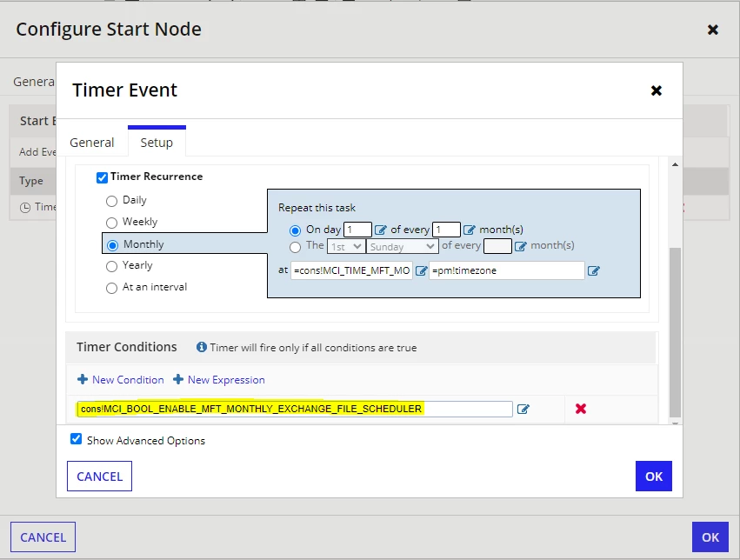
Task: Select the Weekly recurrence option
Action: 111,223
